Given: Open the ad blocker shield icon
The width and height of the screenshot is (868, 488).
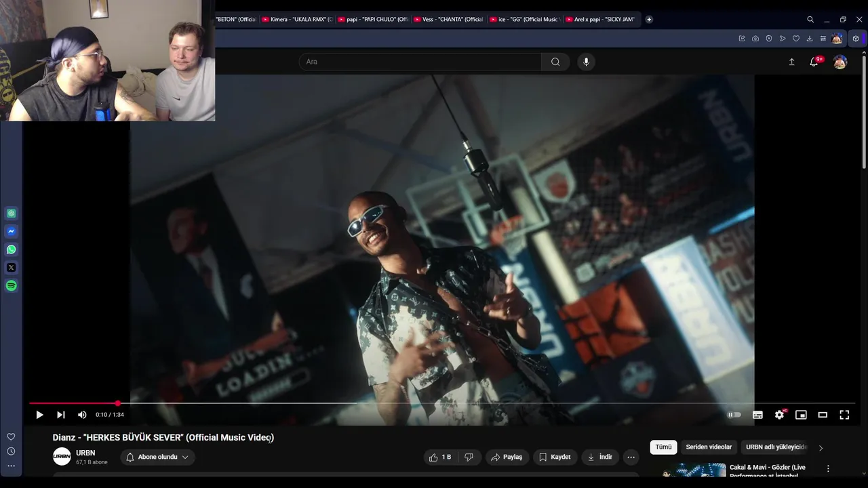Looking at the screenshot, I should pyautogui.click(x=769, y=39).
